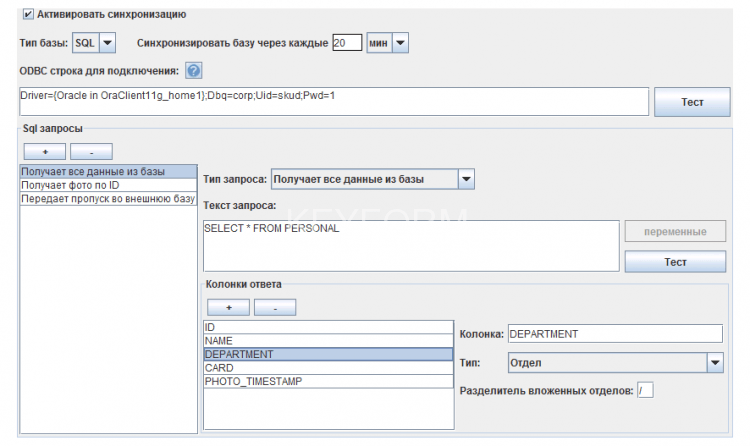This screenshot has height=446, width=750.
Task: Click the sync interval field showing 20
Action: click(x=346, y=43)
